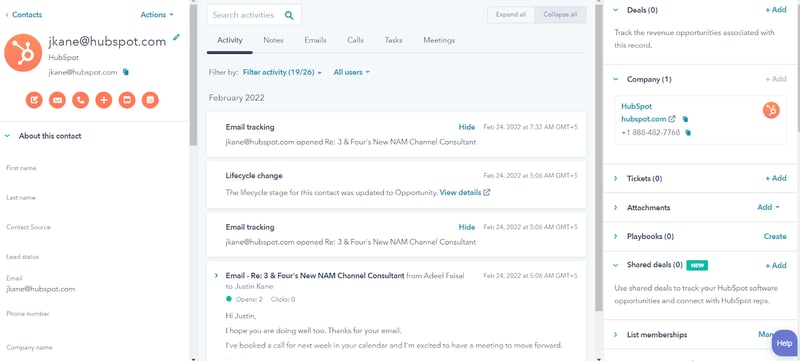Go back to Contacts list

point(23,15)
